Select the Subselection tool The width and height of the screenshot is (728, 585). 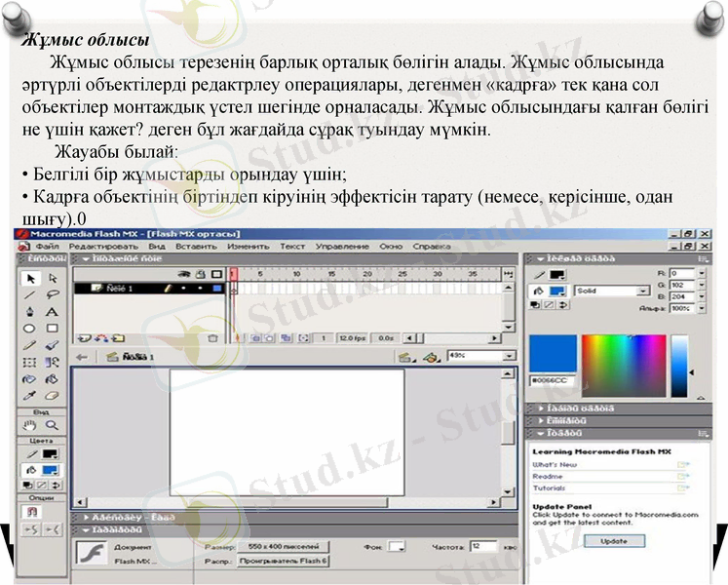pyautogui.click(x=53, y=278)
